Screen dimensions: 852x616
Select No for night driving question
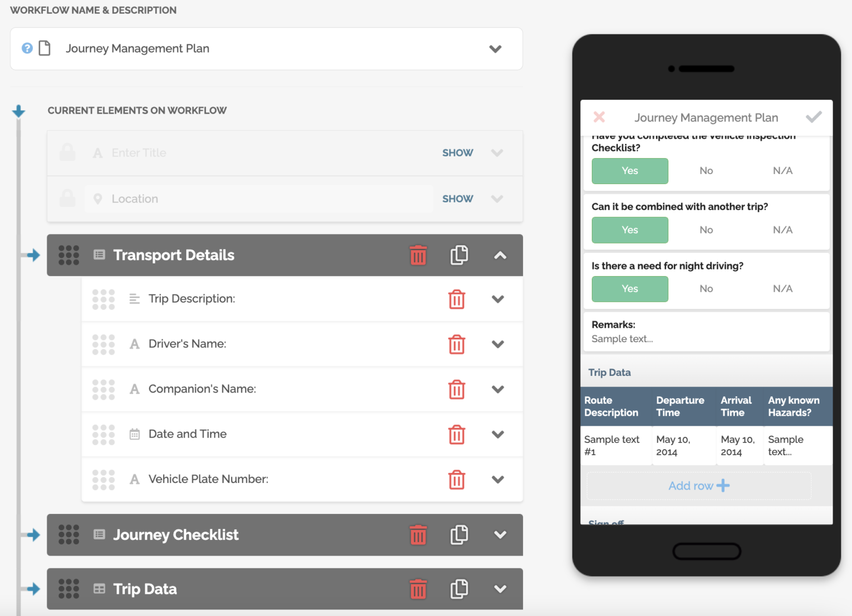pyautogui.click(x=706, y=289)
